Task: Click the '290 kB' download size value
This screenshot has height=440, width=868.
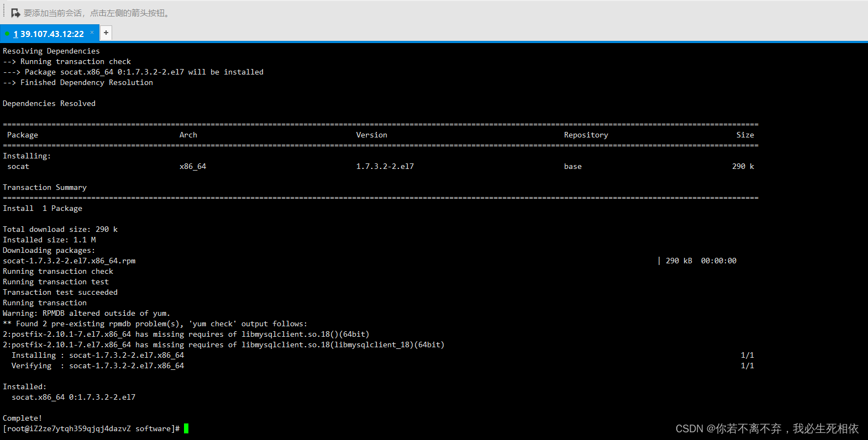Action: tap(679, 261)
